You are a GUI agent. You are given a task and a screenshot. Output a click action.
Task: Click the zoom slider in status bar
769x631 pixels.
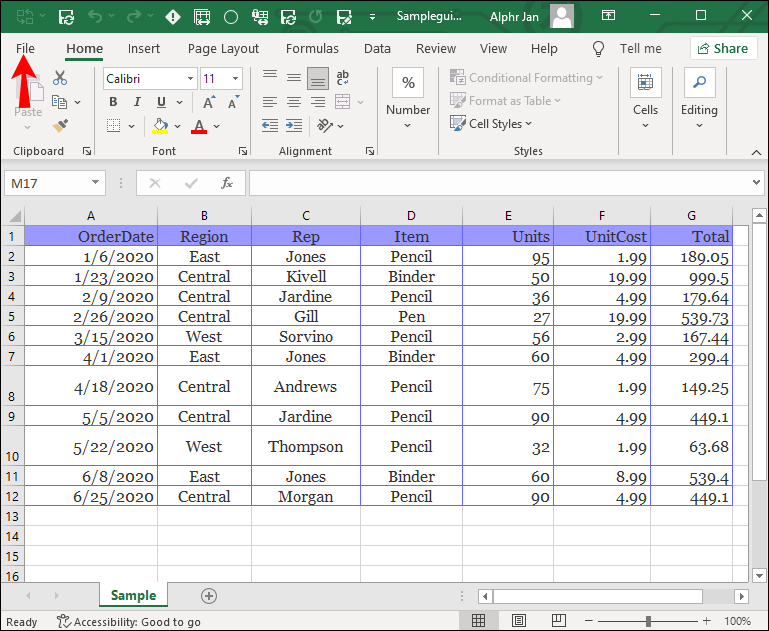click(650, 621)
